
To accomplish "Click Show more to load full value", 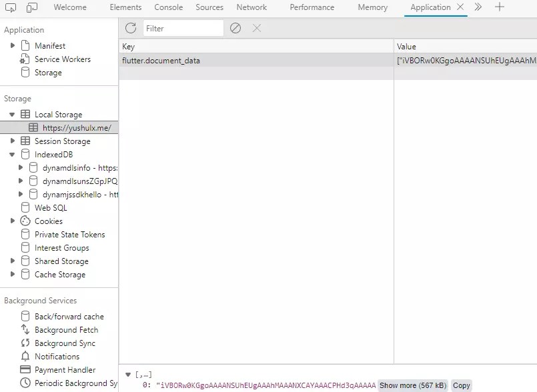I will click(x=412, y=385).
